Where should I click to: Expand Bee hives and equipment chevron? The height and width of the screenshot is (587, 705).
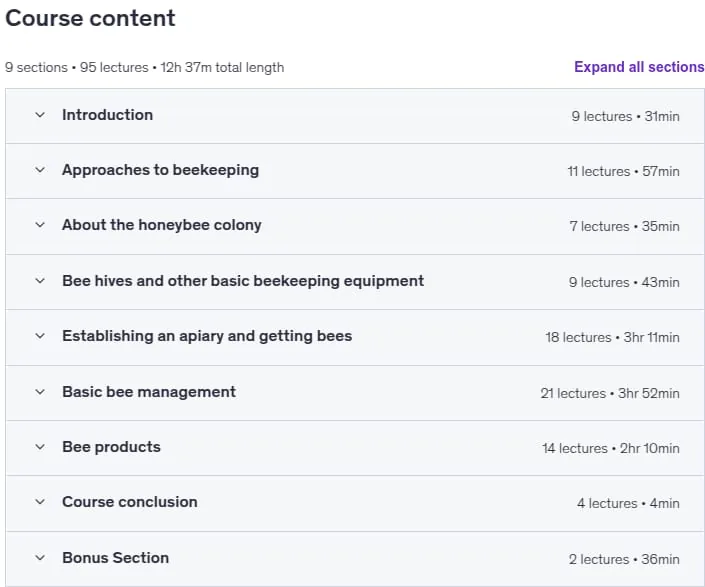(x=40, y=281)
